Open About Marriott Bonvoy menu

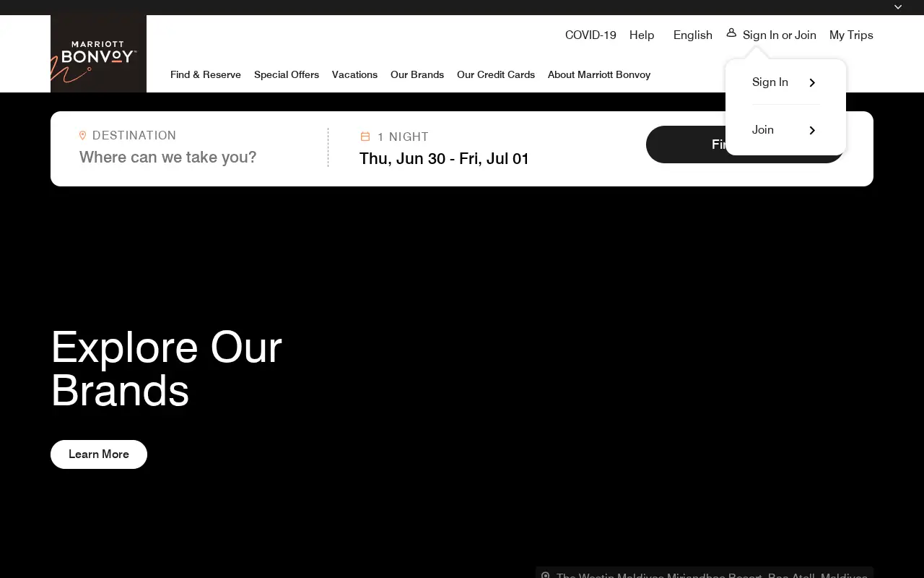tap(599, 74)
